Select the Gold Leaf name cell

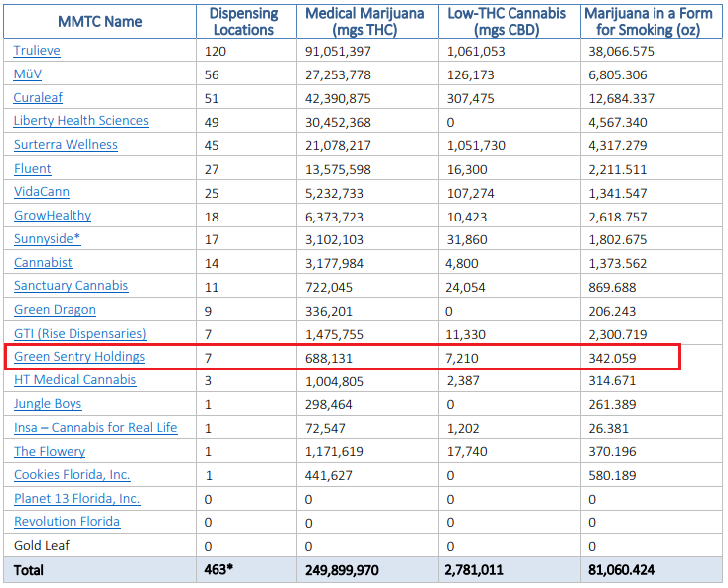coord(100,545)
